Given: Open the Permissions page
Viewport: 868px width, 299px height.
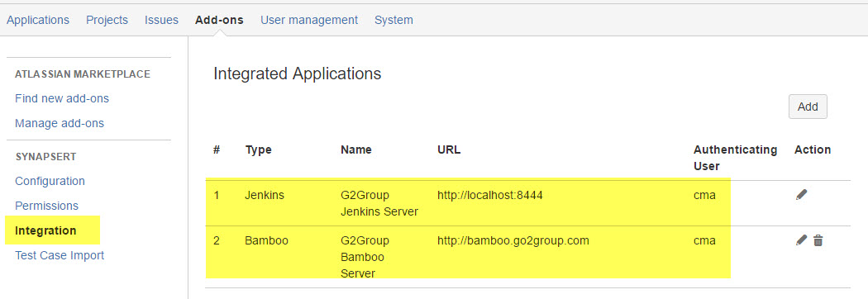Looking at the screenshot, I should pyautogui.click(x=46, y=206).
